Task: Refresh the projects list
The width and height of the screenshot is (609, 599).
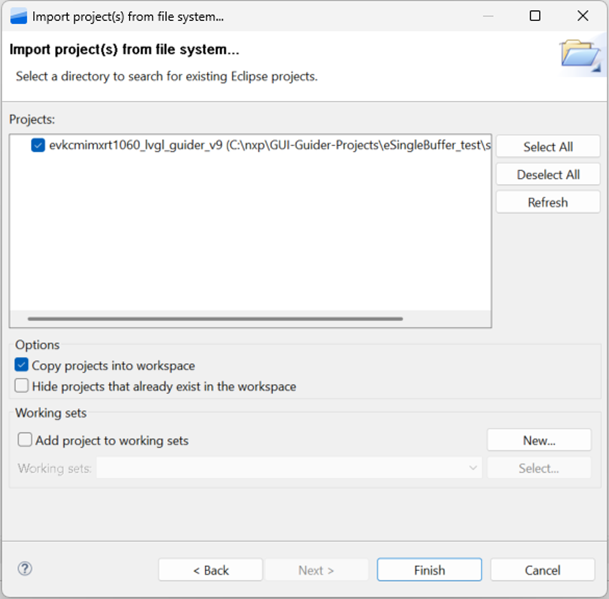Action: (548, 202)
